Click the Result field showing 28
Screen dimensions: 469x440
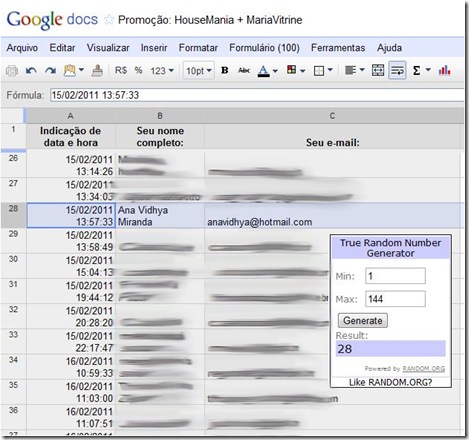click(390, 349)
